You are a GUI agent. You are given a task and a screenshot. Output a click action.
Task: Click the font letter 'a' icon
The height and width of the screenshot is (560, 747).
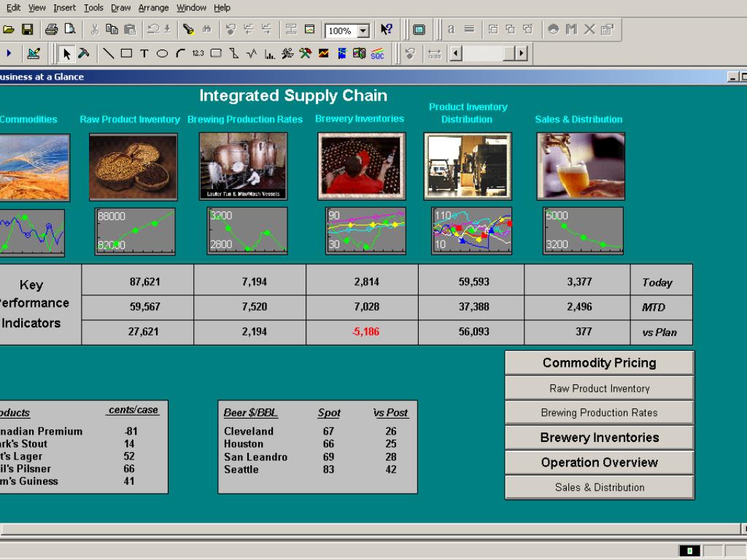[451, 29]
